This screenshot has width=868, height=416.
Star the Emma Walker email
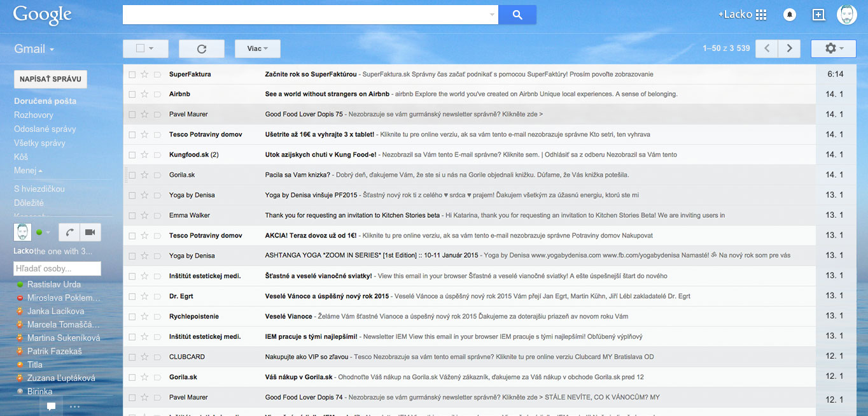click(144, 215)
